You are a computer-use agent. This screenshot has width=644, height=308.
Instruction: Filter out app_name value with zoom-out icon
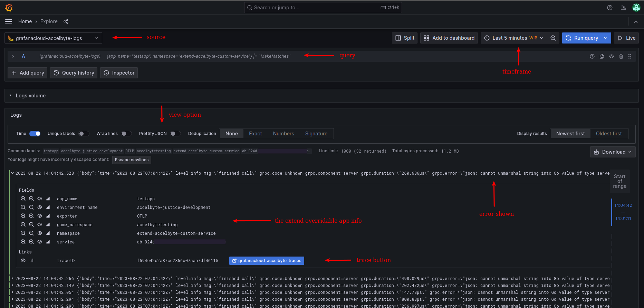pyautogui.click(x=31, y=199)
